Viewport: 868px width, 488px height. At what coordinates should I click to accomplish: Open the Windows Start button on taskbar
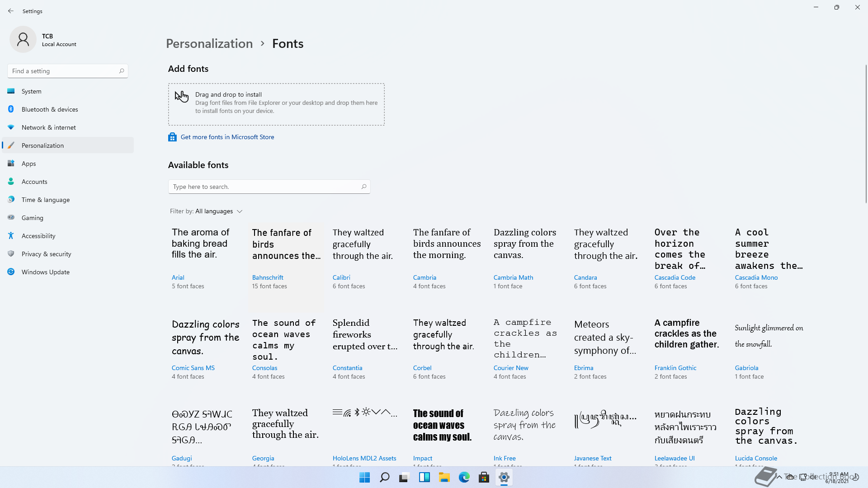tap(364, 477)
